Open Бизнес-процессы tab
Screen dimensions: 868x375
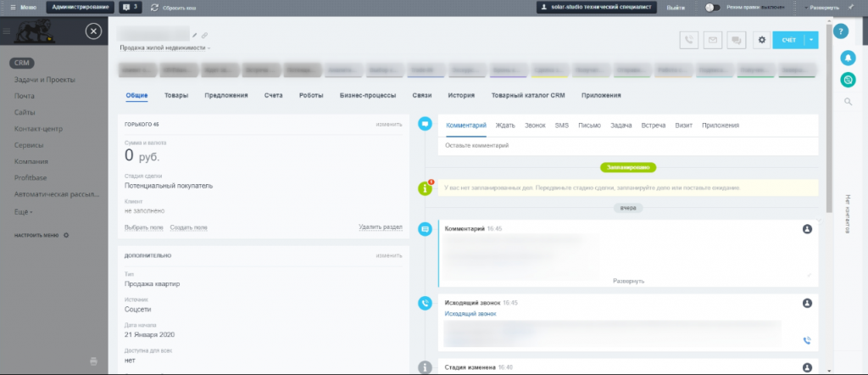click(368, 95)
